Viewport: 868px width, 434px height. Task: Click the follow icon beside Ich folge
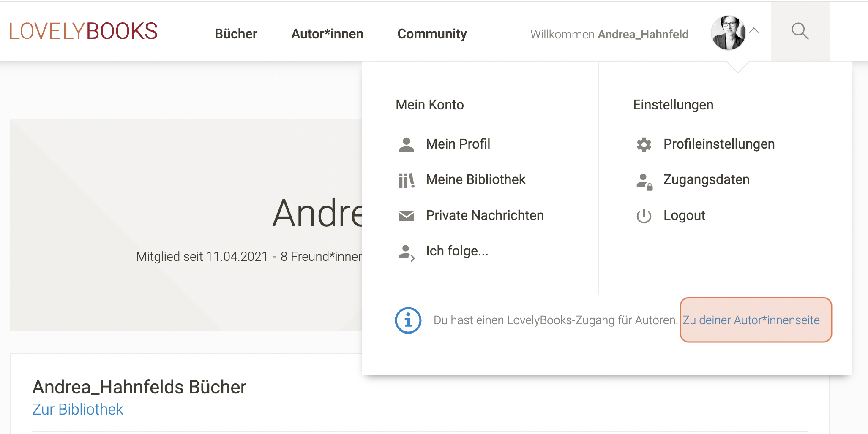tap(407, 253)
